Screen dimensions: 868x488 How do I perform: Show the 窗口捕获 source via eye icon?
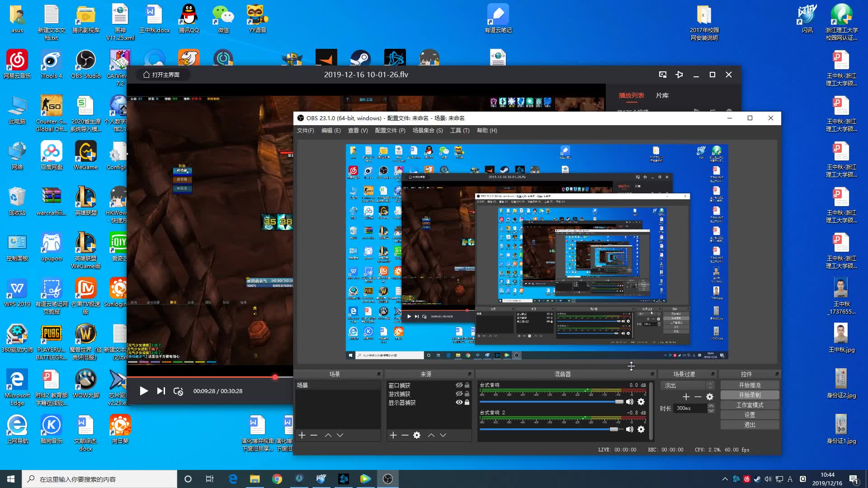pos(459,385)
